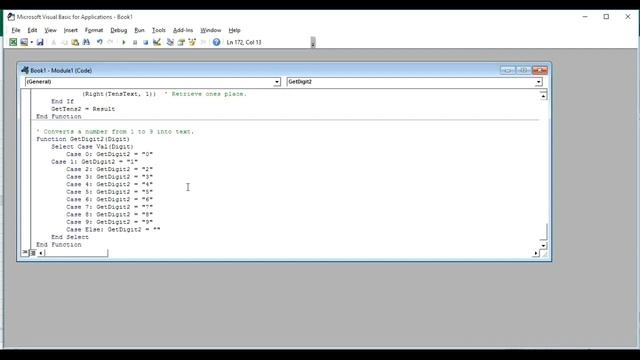This screenshot has height=360, width=640.
Task: Undo the last action in the toolbar
Action: [x=99, y=42]
